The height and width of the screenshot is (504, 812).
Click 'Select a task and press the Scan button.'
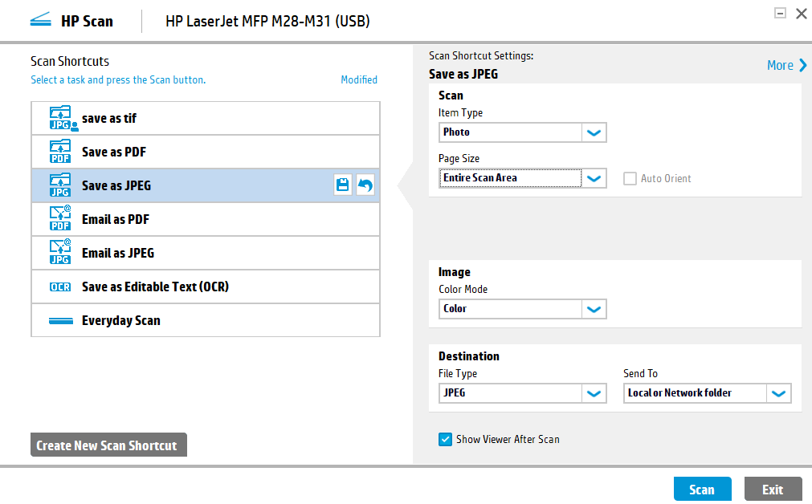click(118, 79)
